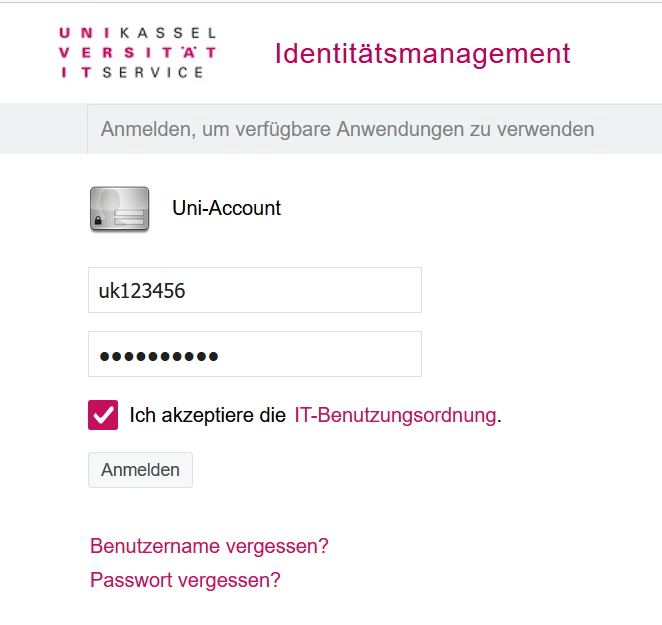Click the SERVICE word in the logo
The image size is (662, 625).
[153, 72]
